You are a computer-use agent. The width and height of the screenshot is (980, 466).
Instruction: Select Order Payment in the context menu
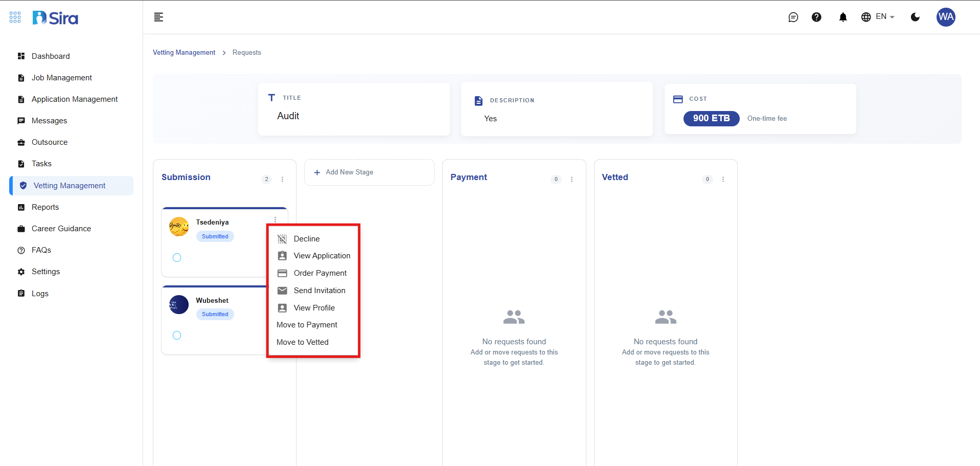click(x=320, y=273)
